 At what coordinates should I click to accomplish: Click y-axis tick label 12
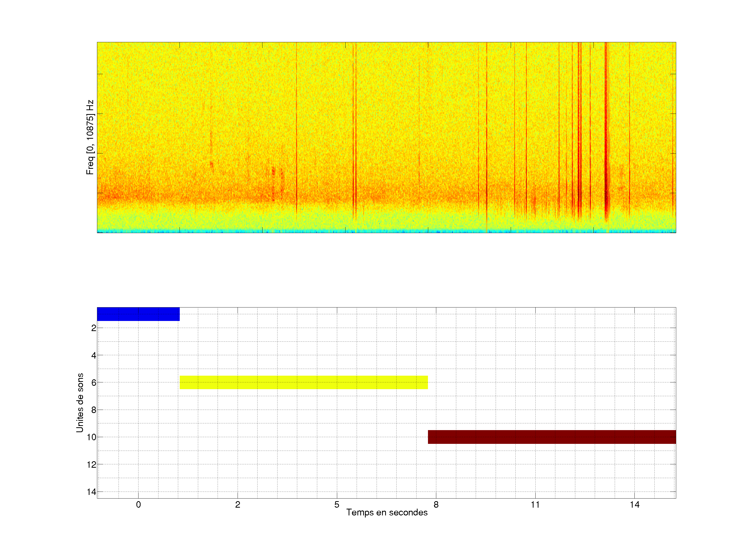92,465
